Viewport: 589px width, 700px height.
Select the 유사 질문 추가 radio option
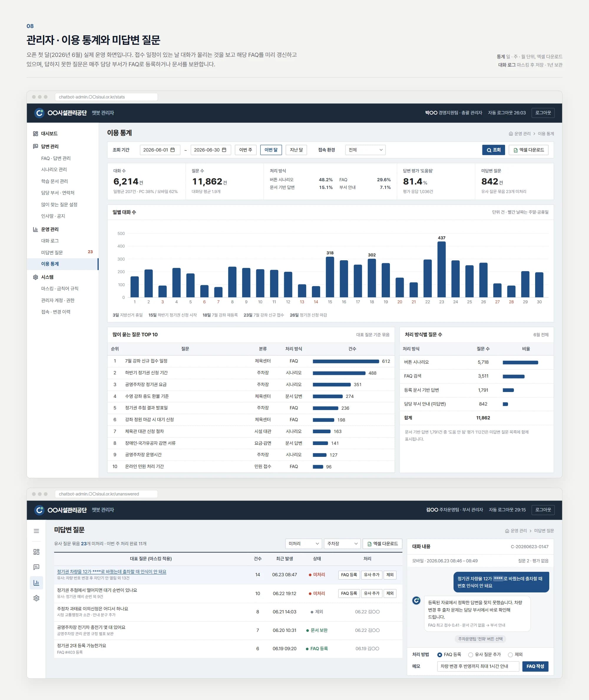tap(471, 655)
